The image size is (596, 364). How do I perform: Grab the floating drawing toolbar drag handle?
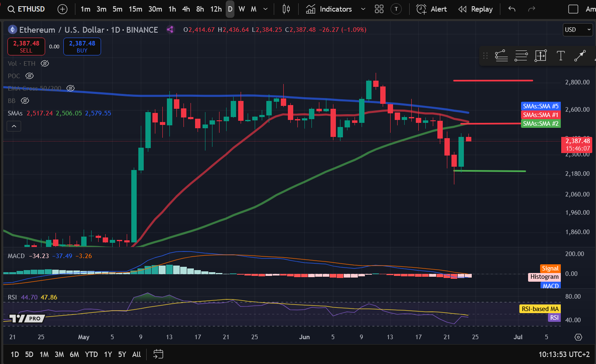[485, 55]
